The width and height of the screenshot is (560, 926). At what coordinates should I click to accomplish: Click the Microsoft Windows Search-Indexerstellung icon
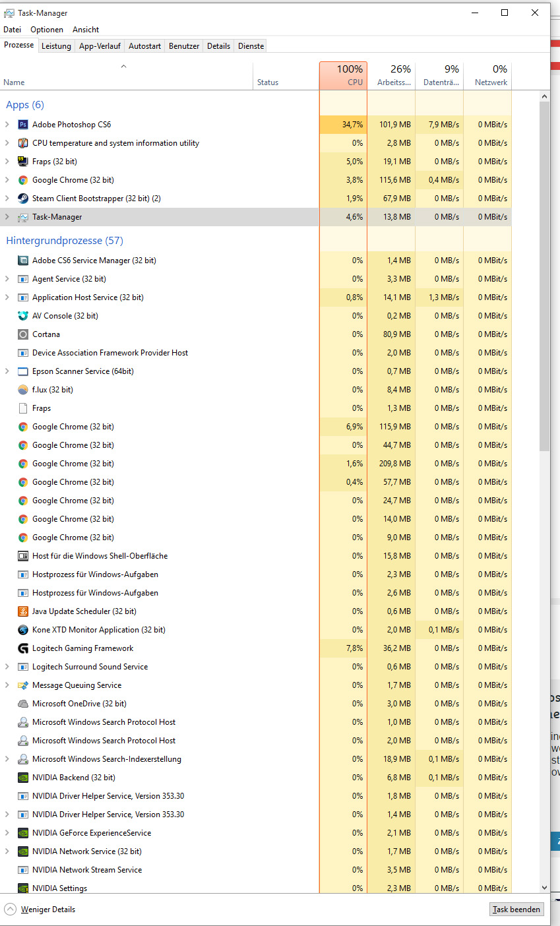click(23, 759)
